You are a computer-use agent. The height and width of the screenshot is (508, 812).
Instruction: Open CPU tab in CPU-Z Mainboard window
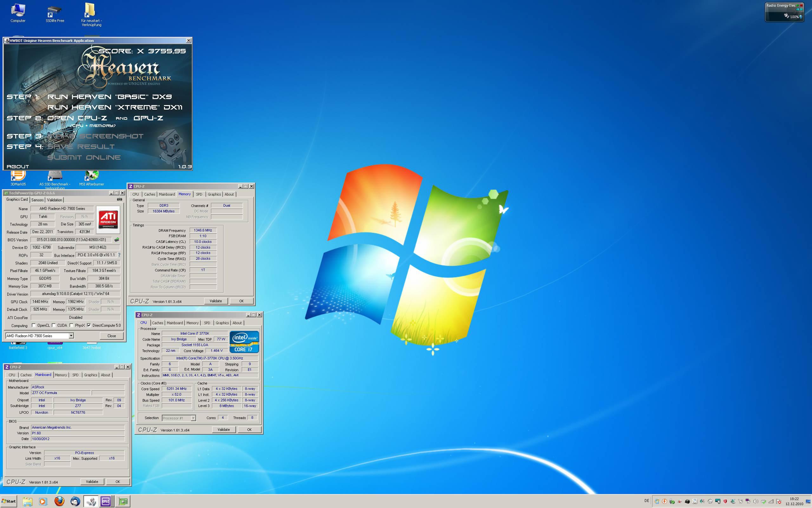click(12, 375)
